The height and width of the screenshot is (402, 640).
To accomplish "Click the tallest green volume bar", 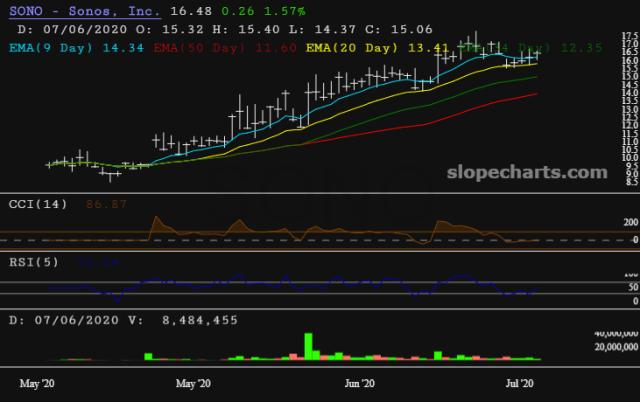I will 309,345.
